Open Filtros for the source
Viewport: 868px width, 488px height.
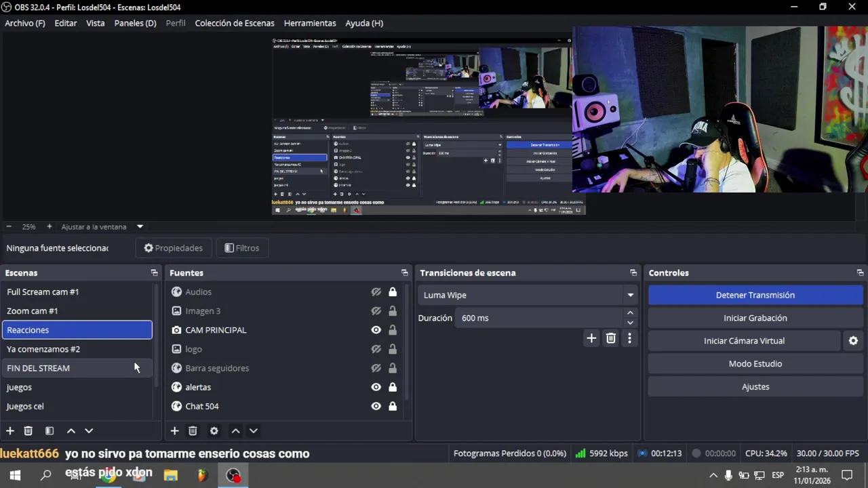(242, 248)
